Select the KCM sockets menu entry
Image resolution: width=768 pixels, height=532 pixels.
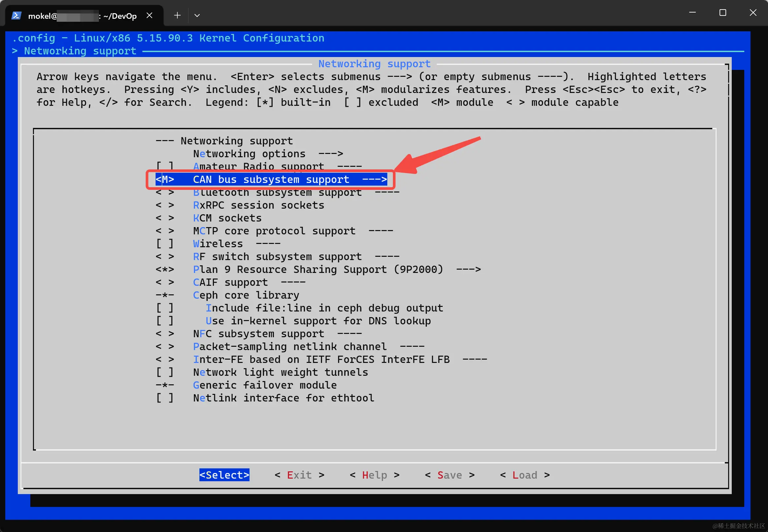pyautogui.click(x=227, y=218)
